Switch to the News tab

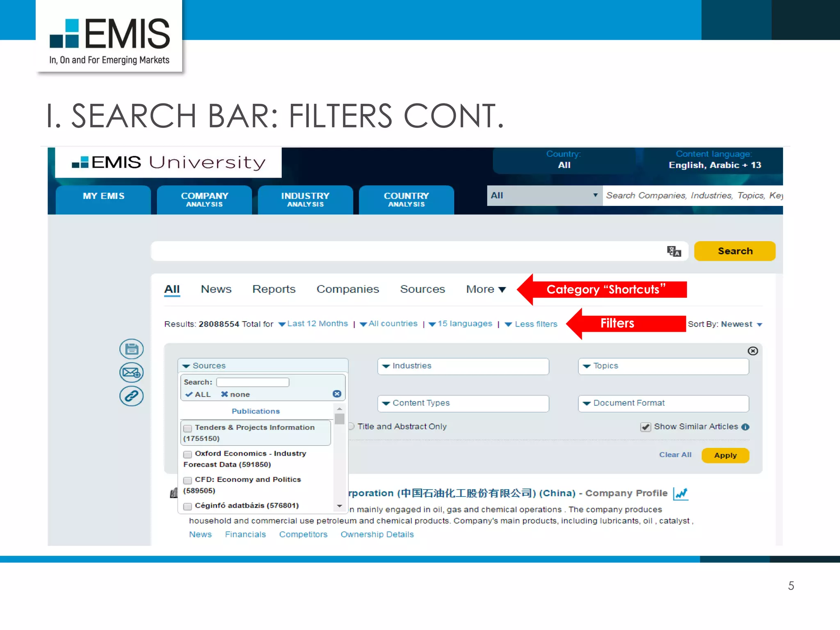[216, 289]
